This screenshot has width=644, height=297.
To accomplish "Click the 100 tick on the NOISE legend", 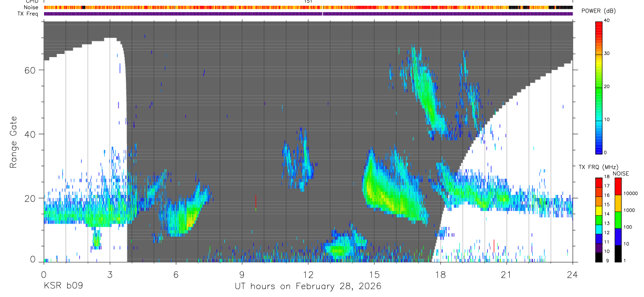I will [x=627, y=227].
